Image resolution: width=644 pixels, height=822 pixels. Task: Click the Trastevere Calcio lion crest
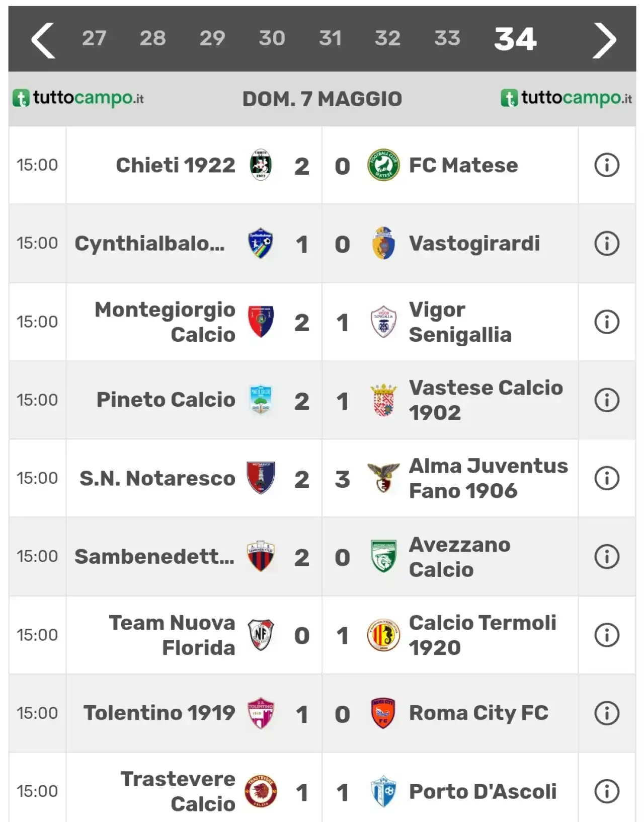261,791
